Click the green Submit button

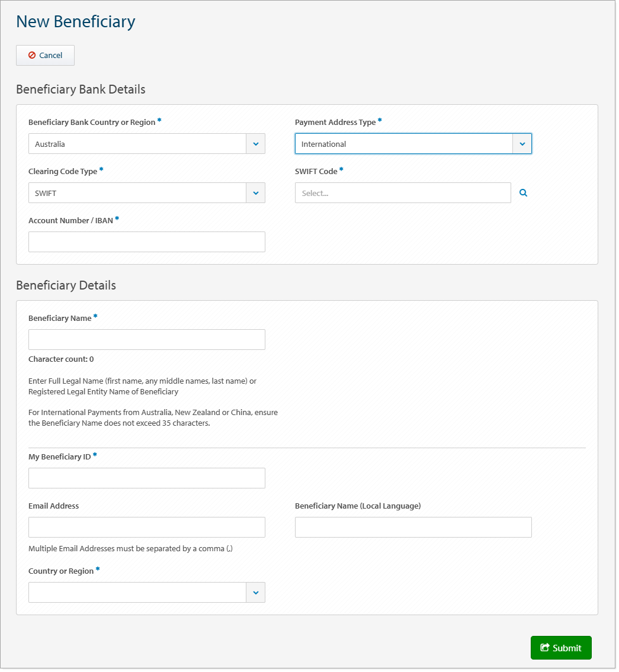[560, 648]
